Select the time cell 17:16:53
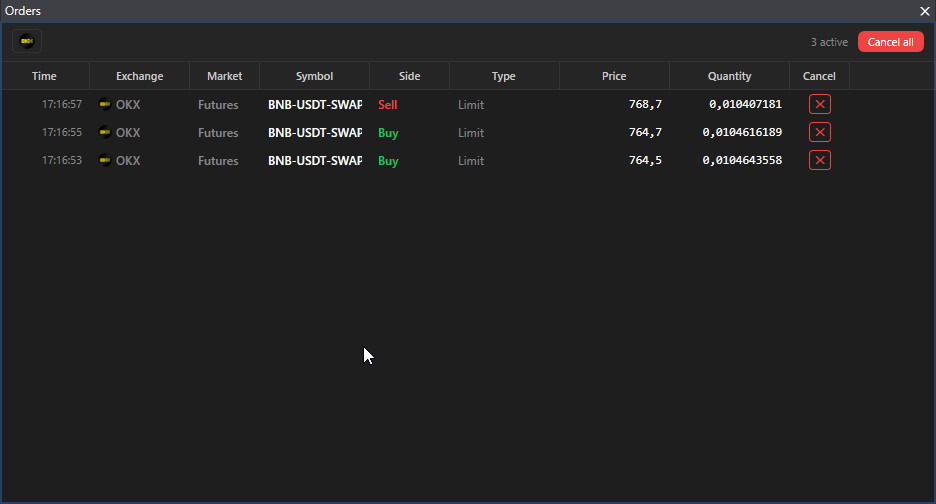Screen dimensions: 936x504 pyautogui.click(x=62, y=160)
